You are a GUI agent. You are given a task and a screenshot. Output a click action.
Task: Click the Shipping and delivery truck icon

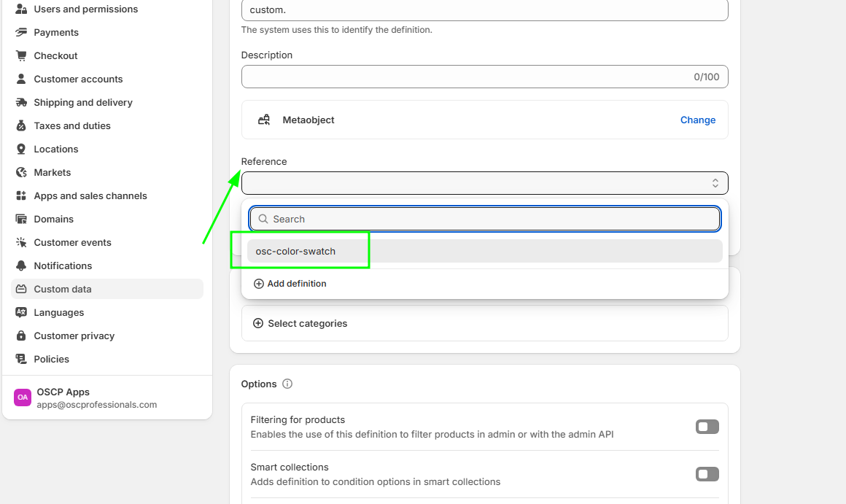tap(21, 102)
